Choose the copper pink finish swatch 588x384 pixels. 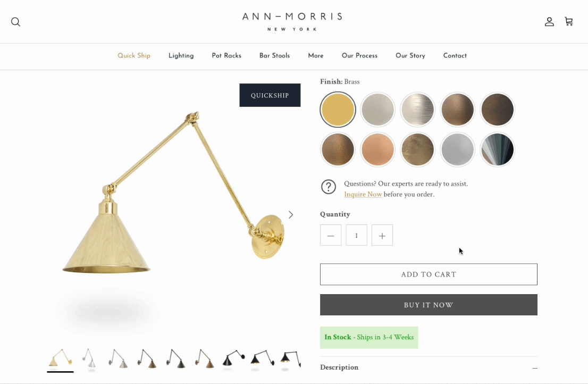[x=377, y=149]
